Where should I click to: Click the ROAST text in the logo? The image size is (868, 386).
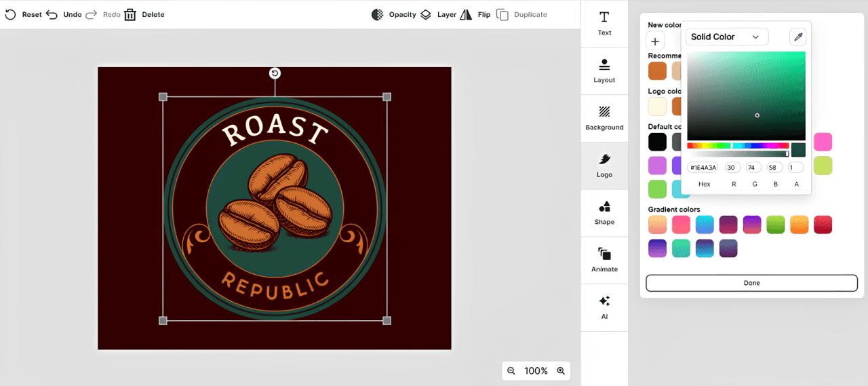point(275,130)
